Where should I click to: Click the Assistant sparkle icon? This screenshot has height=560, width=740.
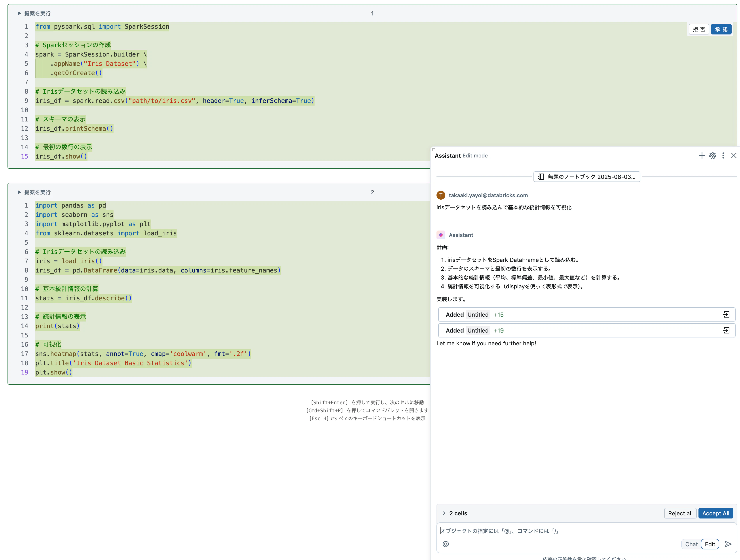(x=441, y=235)
